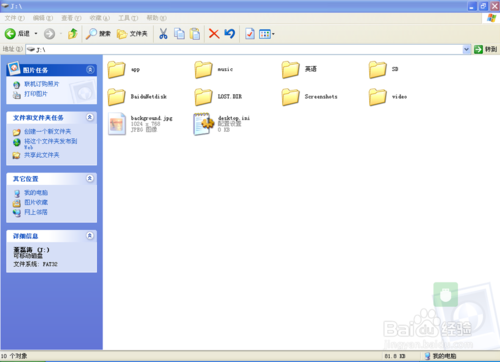Click the Copy toolbar icon
500x362 pixels.
[x=179, y=34]
